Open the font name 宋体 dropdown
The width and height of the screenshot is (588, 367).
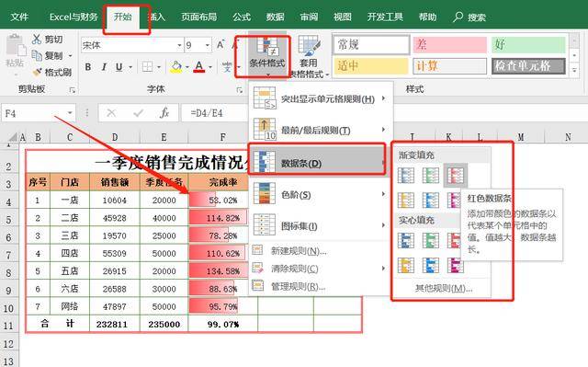(x=179, y=45)
